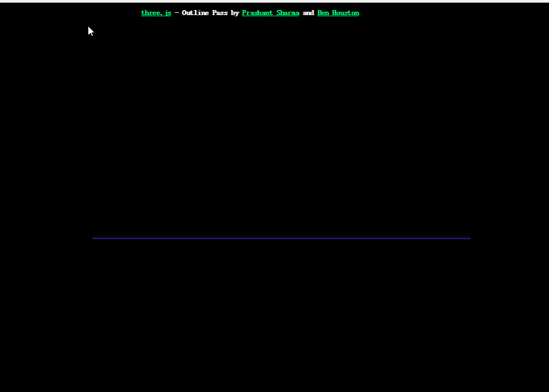
Task: Click the word and between the author links
Action: 308,12
